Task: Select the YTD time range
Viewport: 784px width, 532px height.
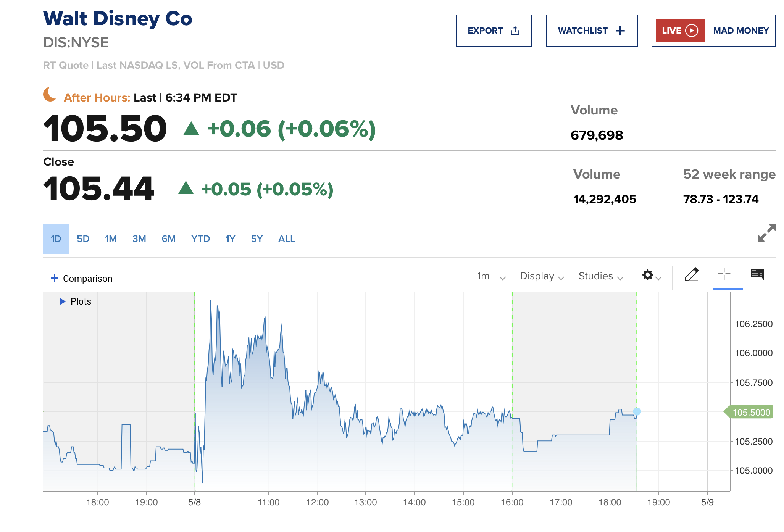Action: pyautogui.click(x=200, y=239)
